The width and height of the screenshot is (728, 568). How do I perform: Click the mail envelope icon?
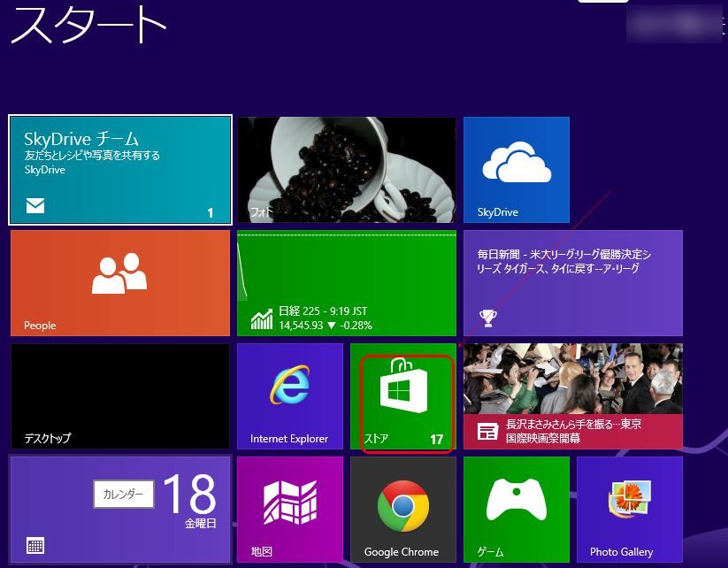click(35, 205)
